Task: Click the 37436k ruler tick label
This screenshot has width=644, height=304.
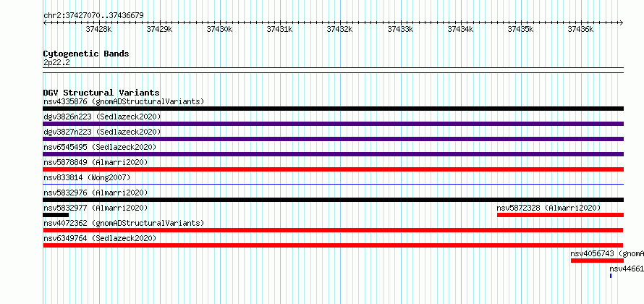Action: coord(581,29)
